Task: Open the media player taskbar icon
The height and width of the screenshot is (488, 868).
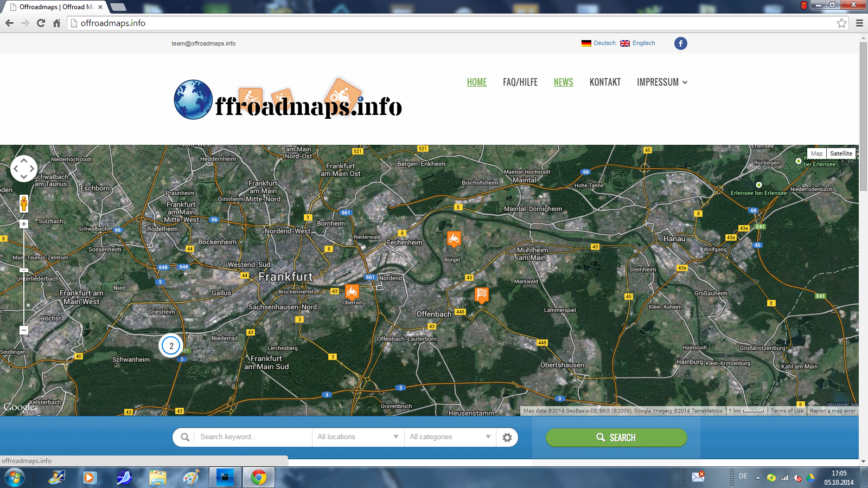Action: (90, 478)
